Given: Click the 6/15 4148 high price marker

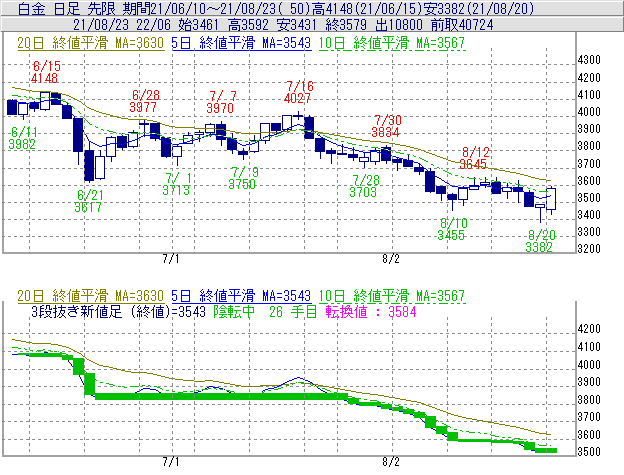Looking at the screenshot, I should click(x=45, y=72).
